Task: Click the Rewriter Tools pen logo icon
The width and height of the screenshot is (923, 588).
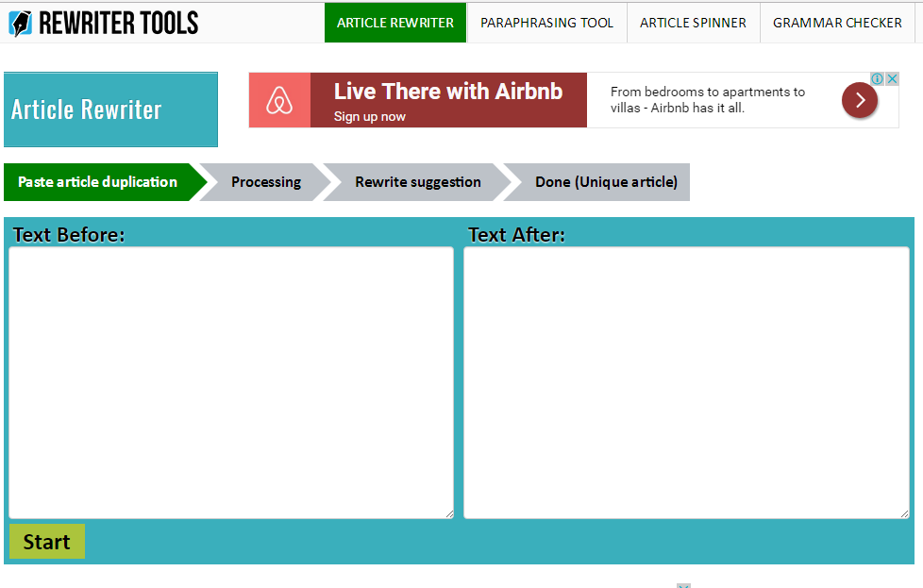Action: (x=21, y=24)
